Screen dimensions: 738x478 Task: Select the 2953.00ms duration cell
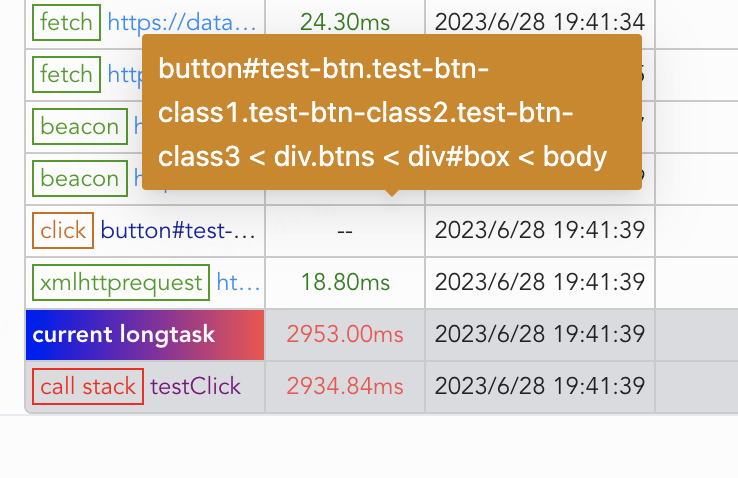click(345, 335)
